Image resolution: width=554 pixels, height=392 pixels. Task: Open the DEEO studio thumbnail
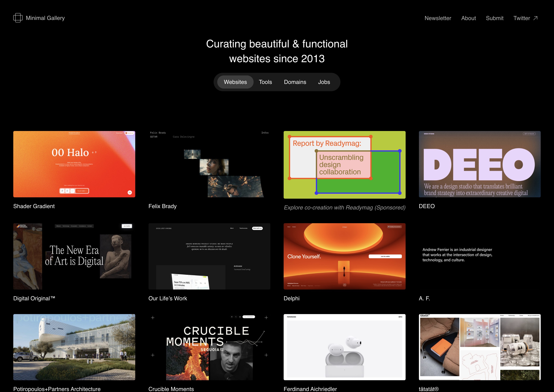coord(479,164)
